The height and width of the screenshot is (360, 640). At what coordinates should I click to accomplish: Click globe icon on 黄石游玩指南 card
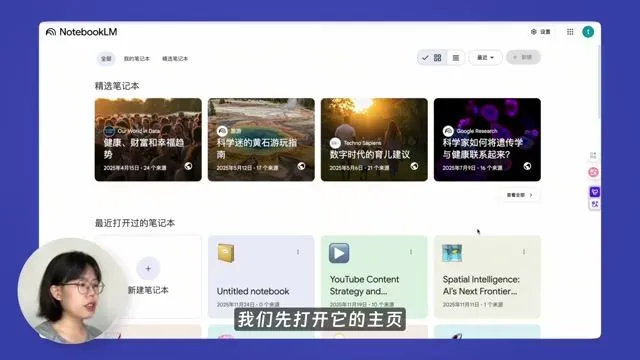301,166
